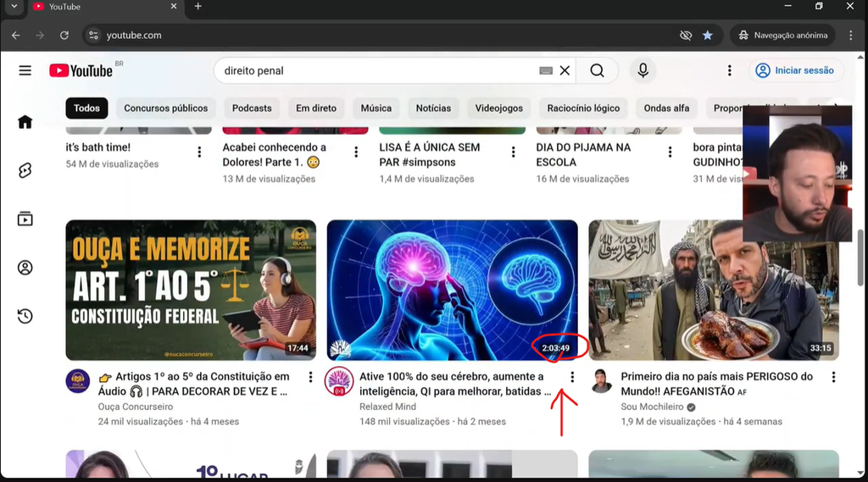Open the History icon in sidebar

pyautogui.click(x=25, y=316)
